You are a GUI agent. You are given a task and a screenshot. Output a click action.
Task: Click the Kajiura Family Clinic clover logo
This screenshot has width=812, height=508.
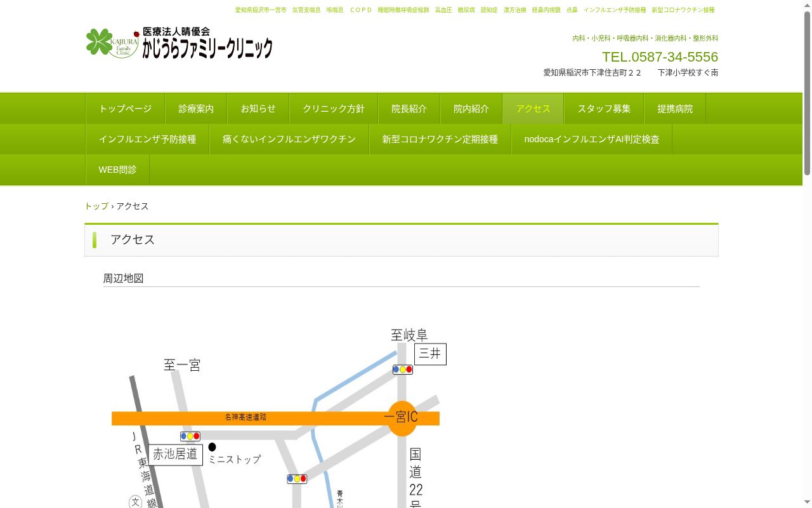(x=112, y=43)
